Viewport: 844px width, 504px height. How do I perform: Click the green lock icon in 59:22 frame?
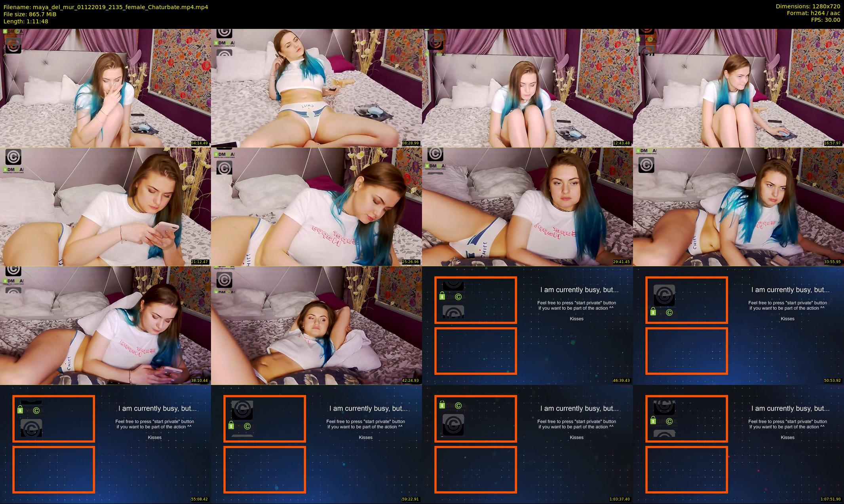[x=231, y=425]
